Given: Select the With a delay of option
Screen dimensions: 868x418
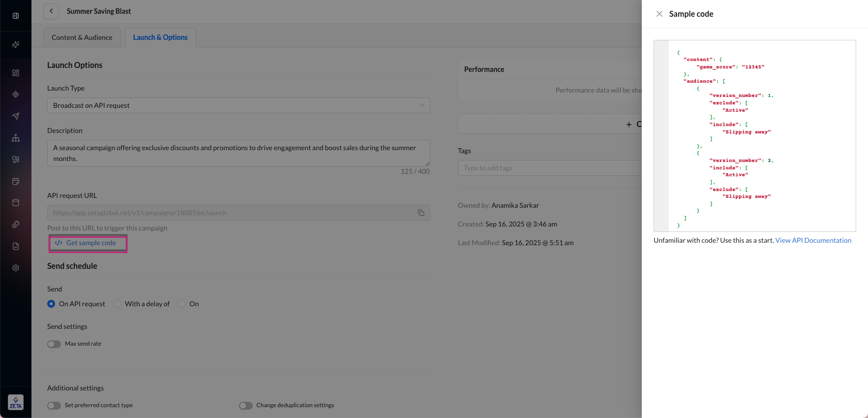Looking at the screenshot, I should (117, 304).
